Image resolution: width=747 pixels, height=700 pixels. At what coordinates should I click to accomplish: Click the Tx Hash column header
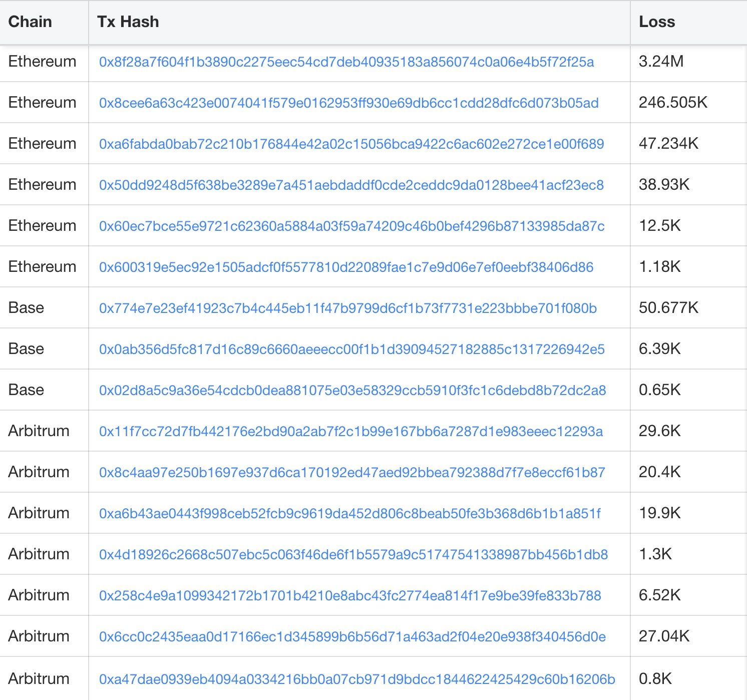128,22
